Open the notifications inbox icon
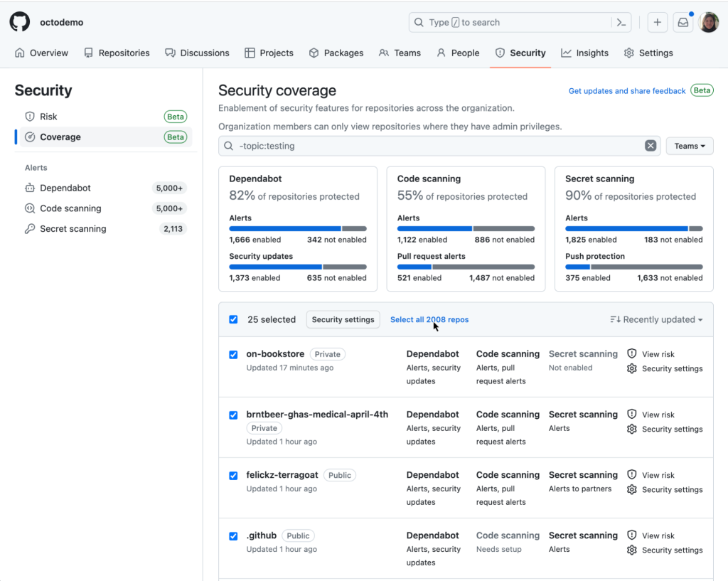The width and height of the screenshot is (728, 581). coord(682,23)
